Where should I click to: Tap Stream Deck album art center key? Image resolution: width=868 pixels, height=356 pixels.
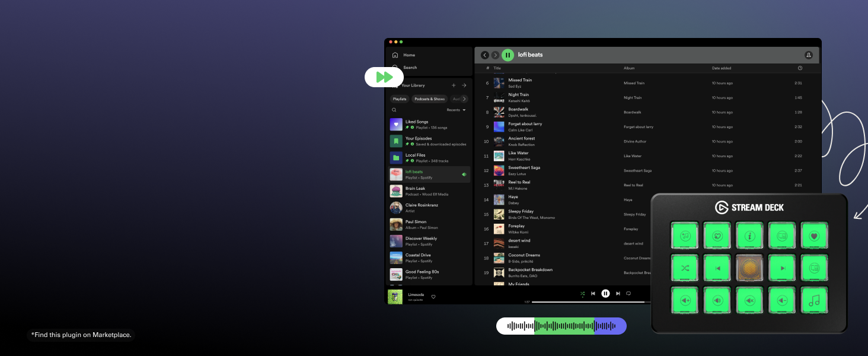point(749,268)
